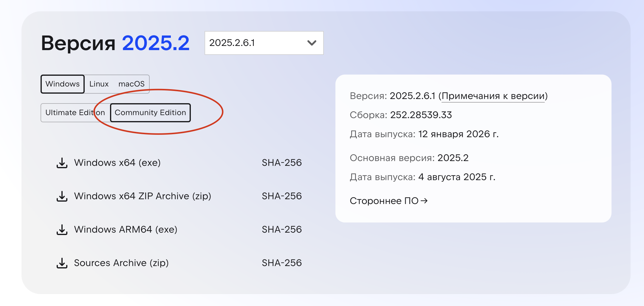The width and height of the screenshot is (644, 306).
Task: Open Примечания к версии release notes link
Action: (493, 96)
